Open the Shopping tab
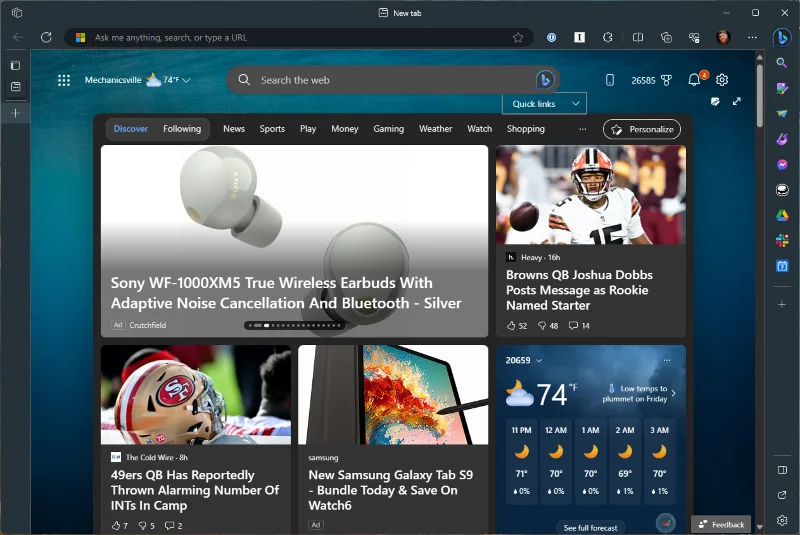Screen dimensions: 800x535 click(x=526, y=129)
